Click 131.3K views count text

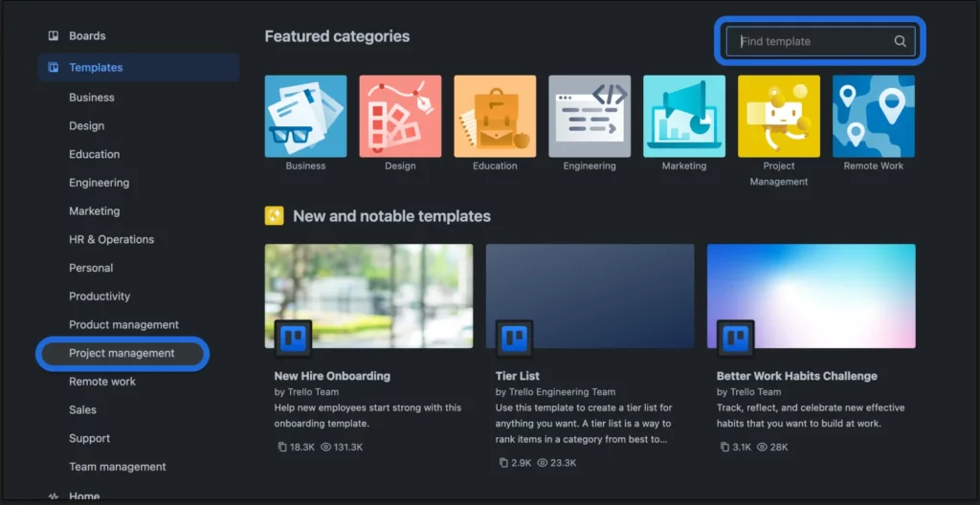click(x=348, y=447)
